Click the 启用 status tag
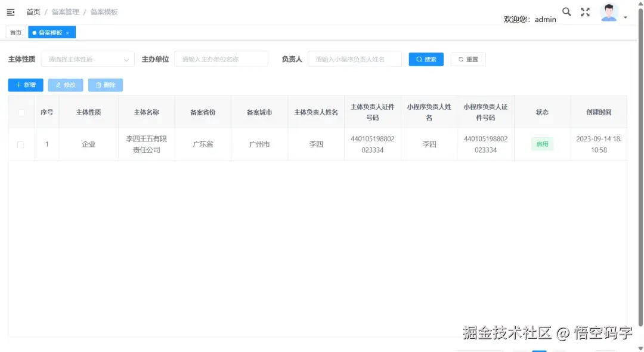The height and width of the screenshot is (352, 644). [x=541, y=144]
